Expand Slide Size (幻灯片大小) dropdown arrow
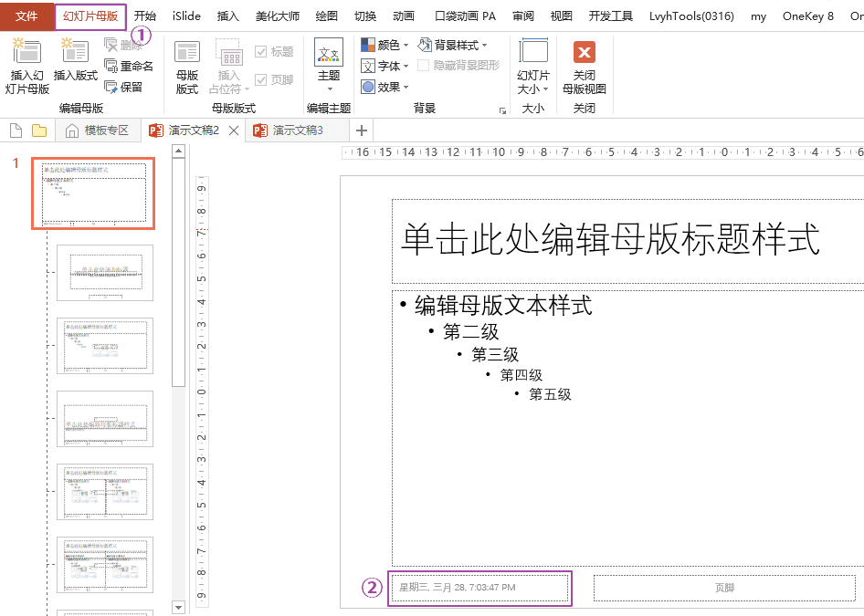The height and width of the screenshot is (616, 864). 545,89
